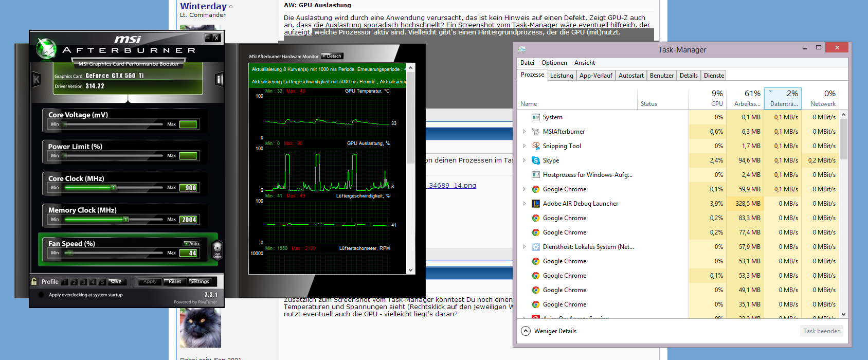The width and height of the screenshot is (868, 360).
Task: Switch to the Dienste tab
Action: click(714, 76)
